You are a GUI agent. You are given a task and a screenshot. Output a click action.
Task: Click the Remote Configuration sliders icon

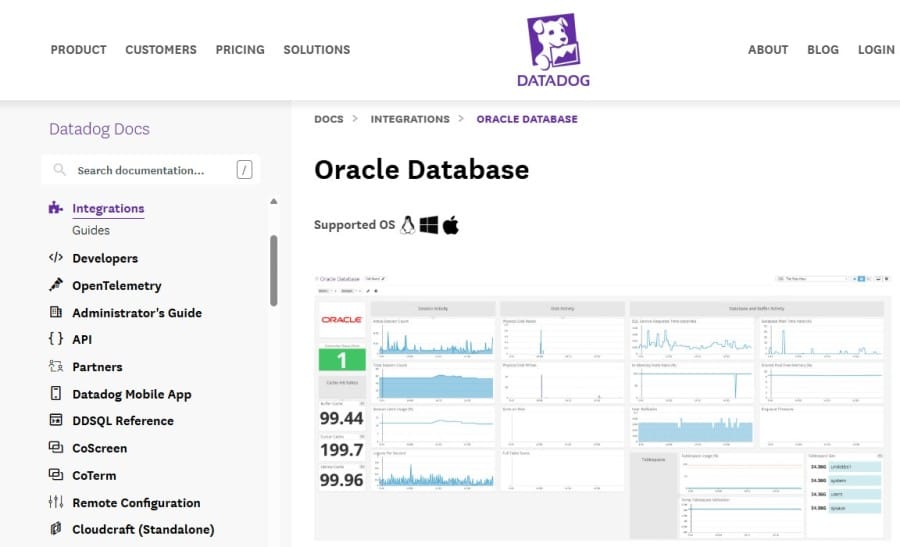[x=56, y=503]
